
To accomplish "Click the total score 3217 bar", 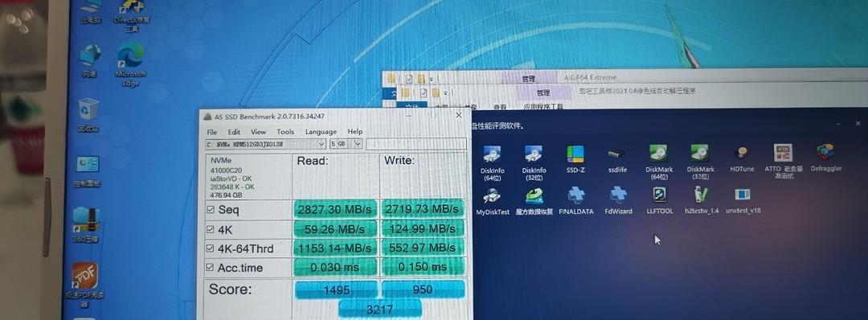I will [379, 309].
